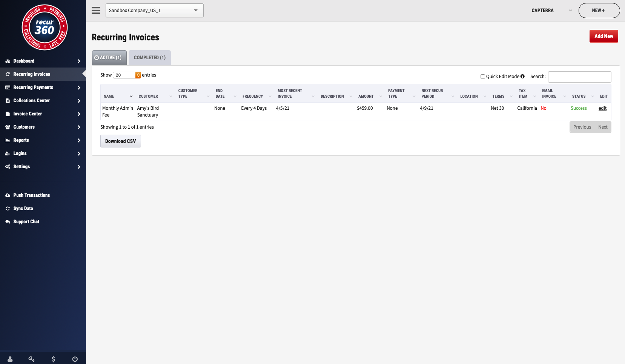625x364 pixels.
Task: Select the ACTIVE tab
Action: coord(109,57)
